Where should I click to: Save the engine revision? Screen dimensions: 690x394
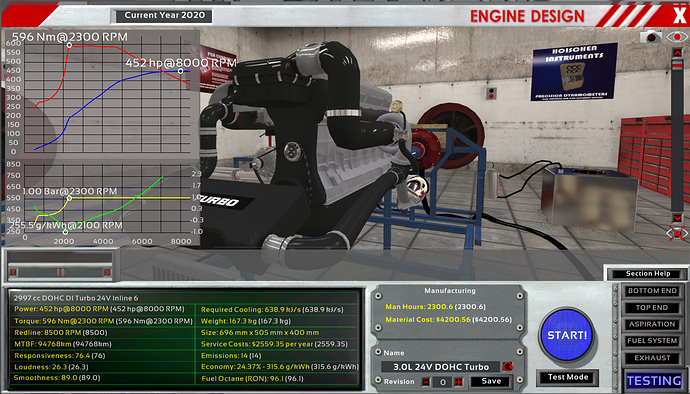click(491, 382)
